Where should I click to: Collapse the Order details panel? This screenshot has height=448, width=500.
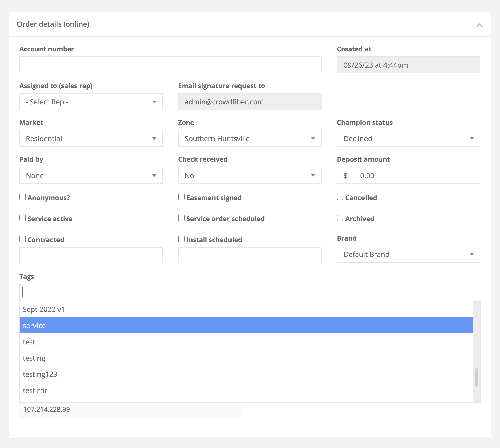[x=480, y=26]
